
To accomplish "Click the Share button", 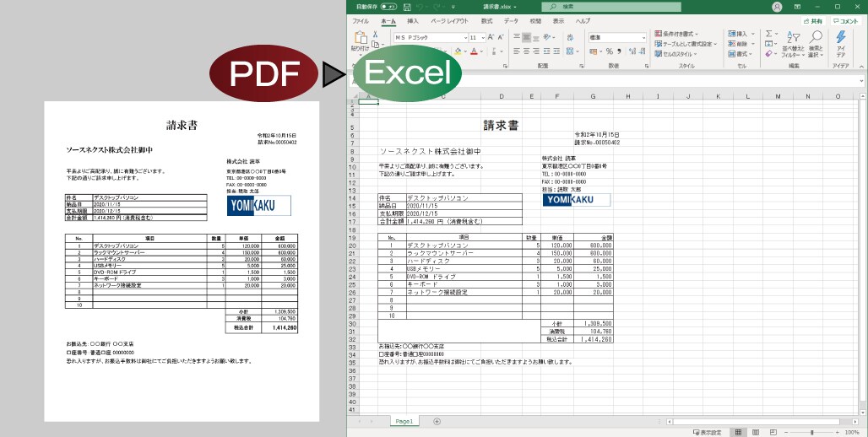I will 813,21.
